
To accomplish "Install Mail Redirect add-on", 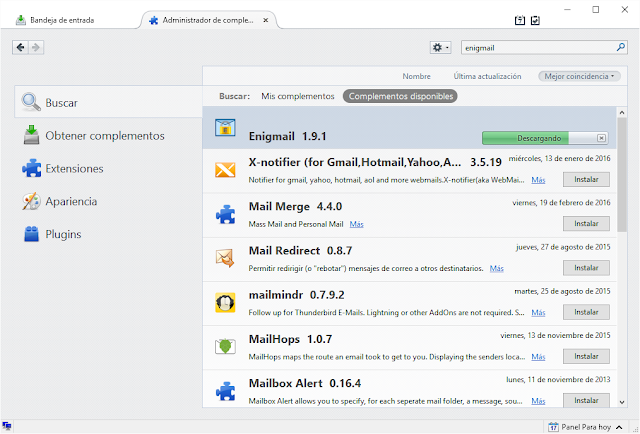I will [586, 268].
